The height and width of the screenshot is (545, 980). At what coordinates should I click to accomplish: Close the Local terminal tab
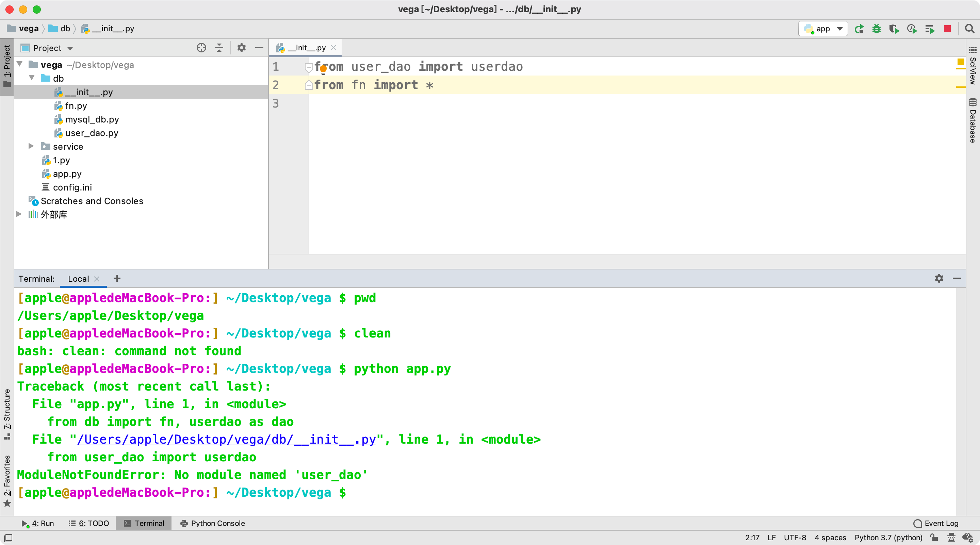pos(97,279)
